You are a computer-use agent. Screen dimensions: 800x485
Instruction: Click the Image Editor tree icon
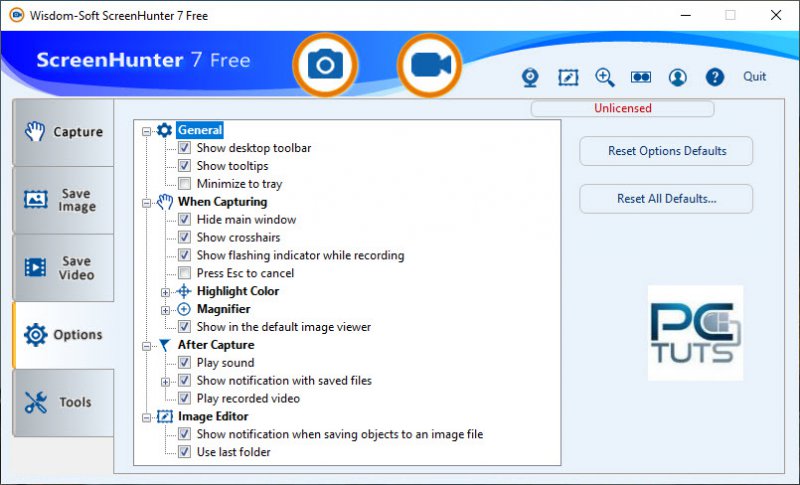click(165, 417)
